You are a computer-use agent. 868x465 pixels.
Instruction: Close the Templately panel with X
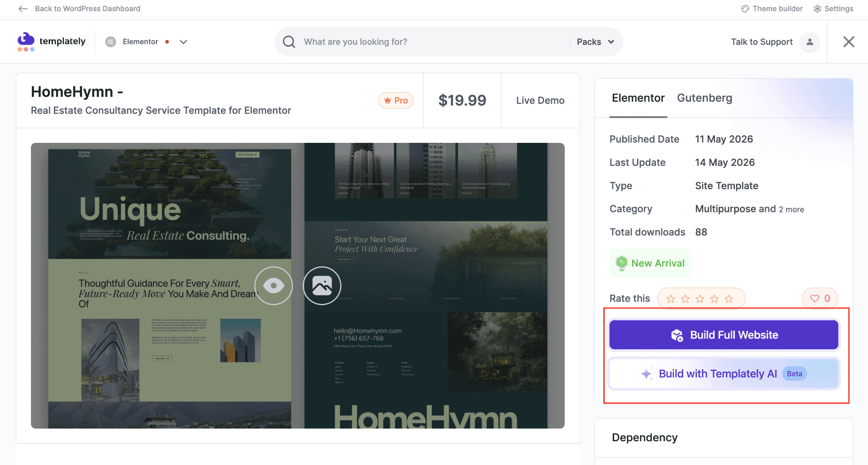(x=849, y=42)
